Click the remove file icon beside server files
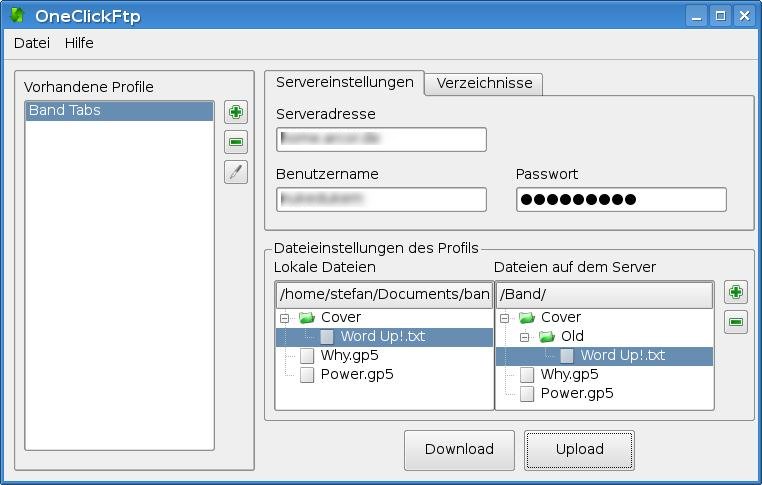The image size is (762, 485). (736, 322)
